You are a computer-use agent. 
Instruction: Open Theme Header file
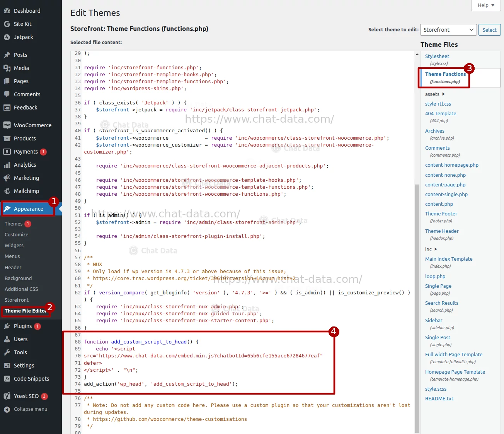coord(442,234)
